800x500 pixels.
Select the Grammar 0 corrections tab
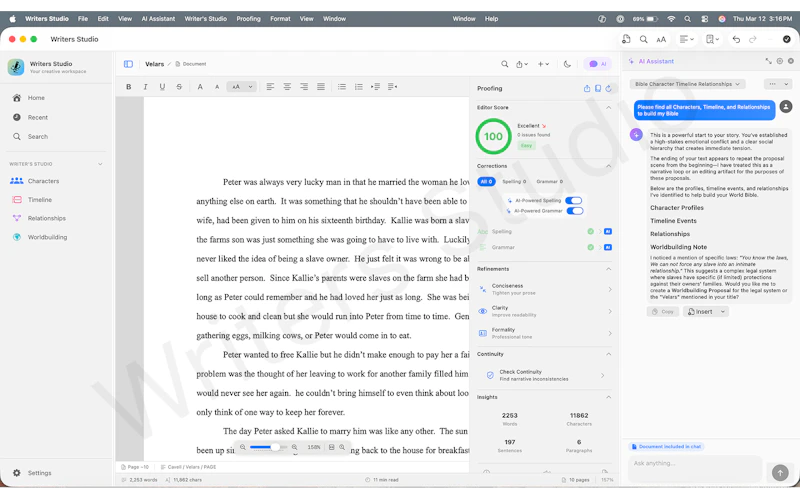tap(549, 182)
